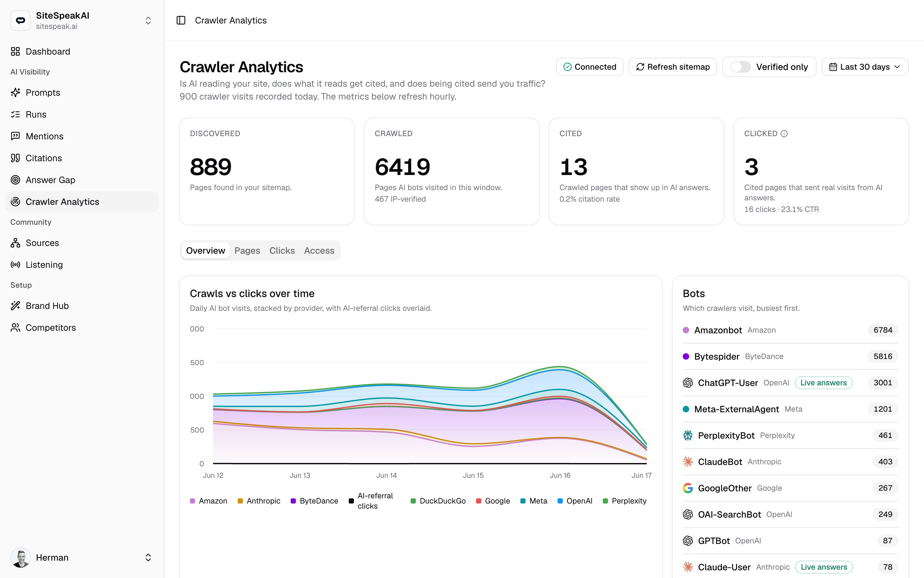Click the PerplexityBot count 461
924x578 pixels.
coord(885,435)
